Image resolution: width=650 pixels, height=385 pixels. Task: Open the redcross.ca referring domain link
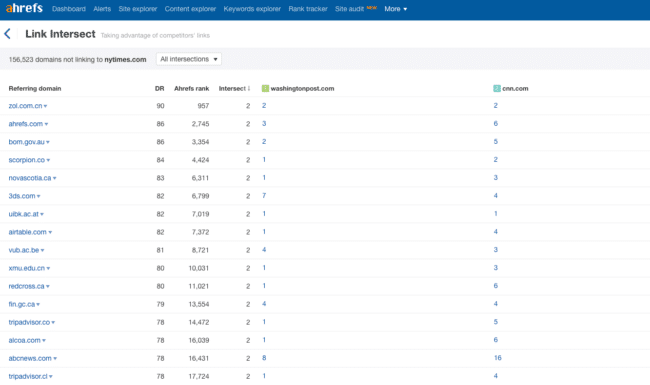(x=27, y=286)
